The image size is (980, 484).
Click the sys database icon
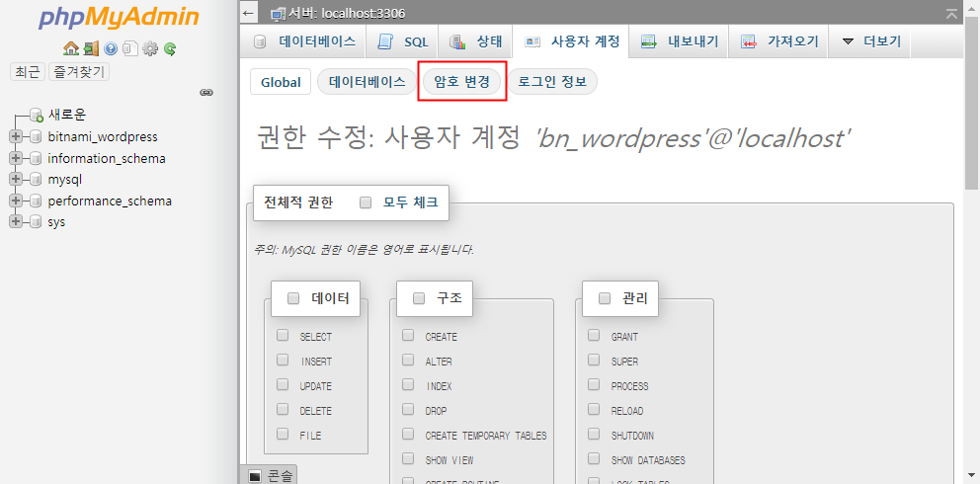tap(36, 221)
